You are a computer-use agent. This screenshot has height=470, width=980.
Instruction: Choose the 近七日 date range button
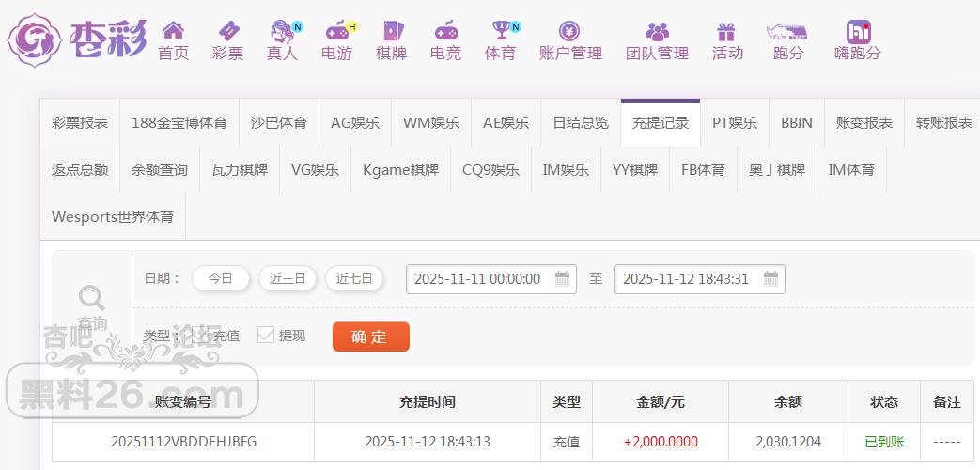point(354,278)
